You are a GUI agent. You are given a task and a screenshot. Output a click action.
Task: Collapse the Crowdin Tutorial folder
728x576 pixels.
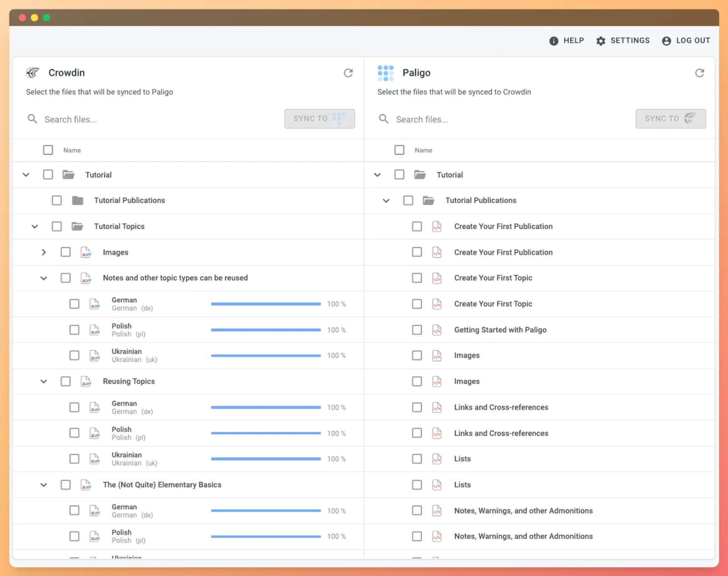click(x=26, y=175)
